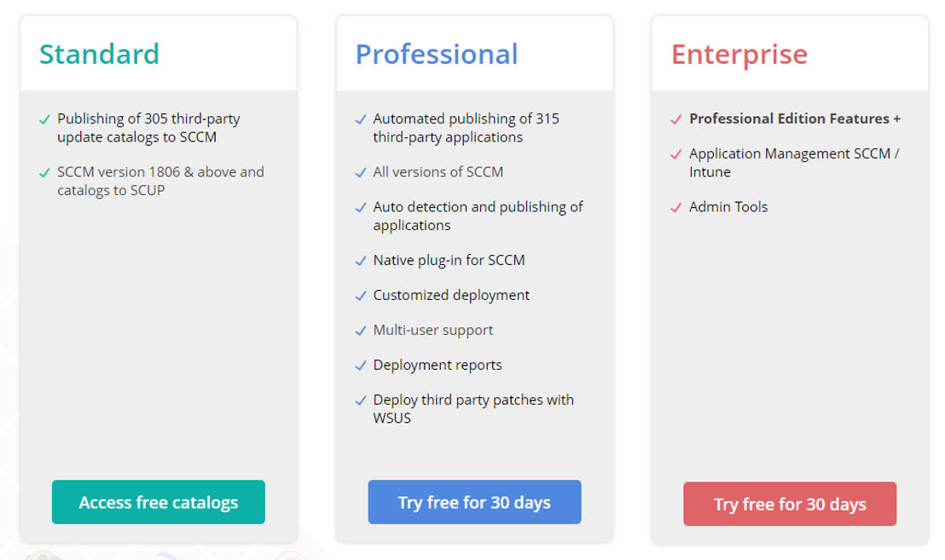Viewport: 945px width, 560px height.
Task: Select the checkmark next to Admin Tools
Action: click(x=676, y=206)
